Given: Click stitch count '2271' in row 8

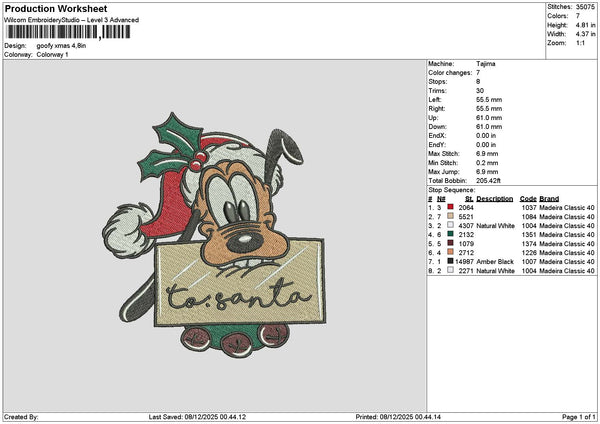Looking at the screenshot, I should coord(466,271).
